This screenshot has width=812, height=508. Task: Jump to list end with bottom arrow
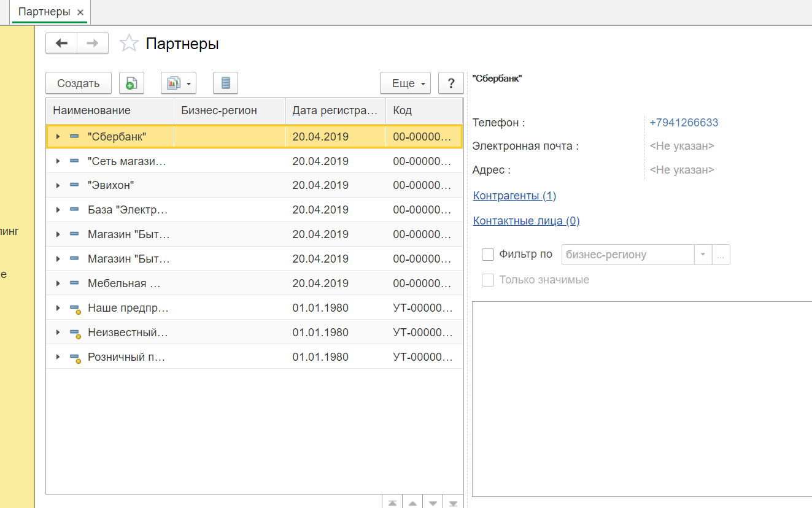(453, 502)
